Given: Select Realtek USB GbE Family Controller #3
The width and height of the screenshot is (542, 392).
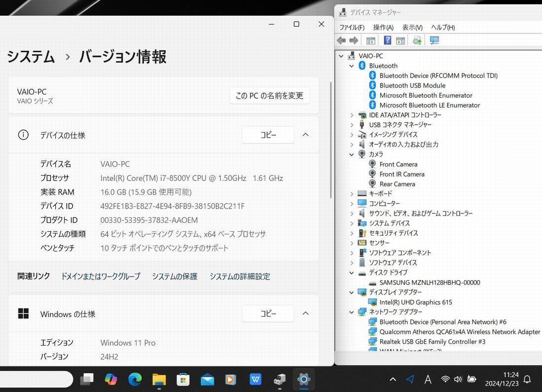Looking at the screenshot, I should click(433, 342).
